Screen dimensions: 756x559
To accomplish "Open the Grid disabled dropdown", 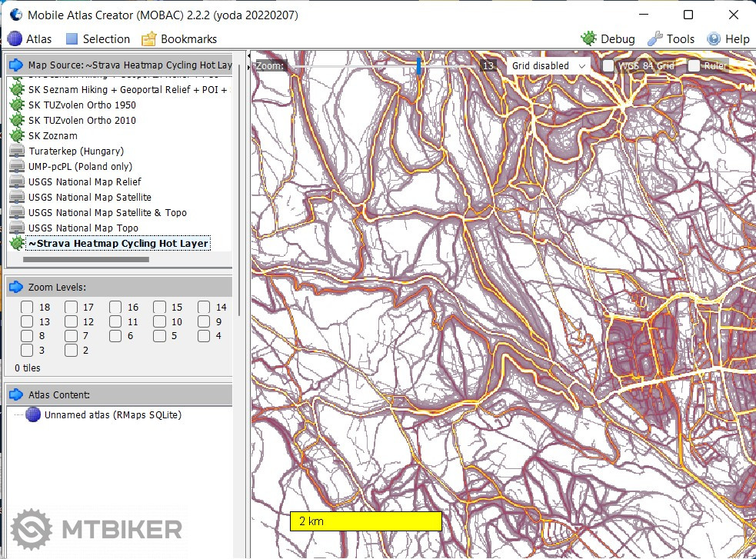I will click(x=548, y=66).
